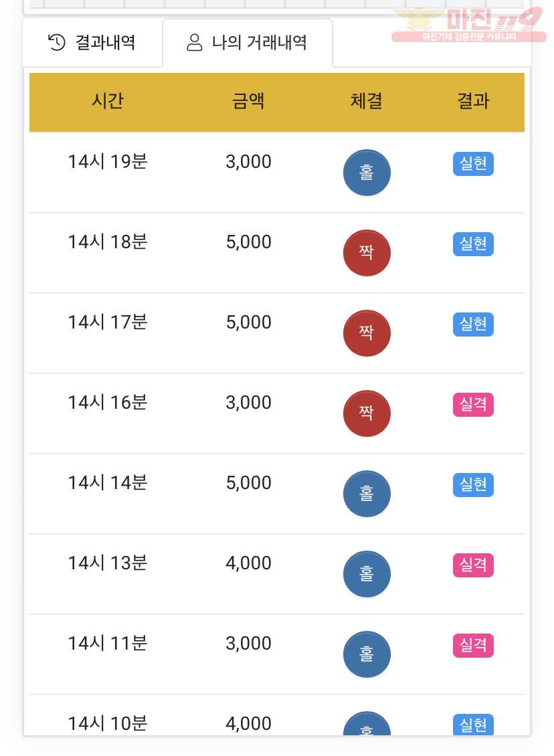Image resolution: width=554 pixels, height=756 pixels.
Task: Click the red 짝 circle at 14시 18분
Action: click(x=367, y=253)
